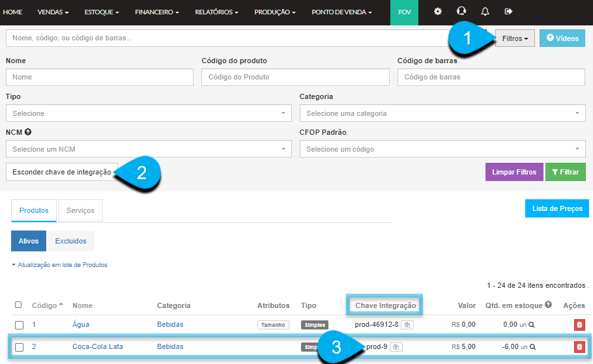Select the Excluídos tab
The height and width of the screenshot is (364, 593).
click(x=70, y=241)
